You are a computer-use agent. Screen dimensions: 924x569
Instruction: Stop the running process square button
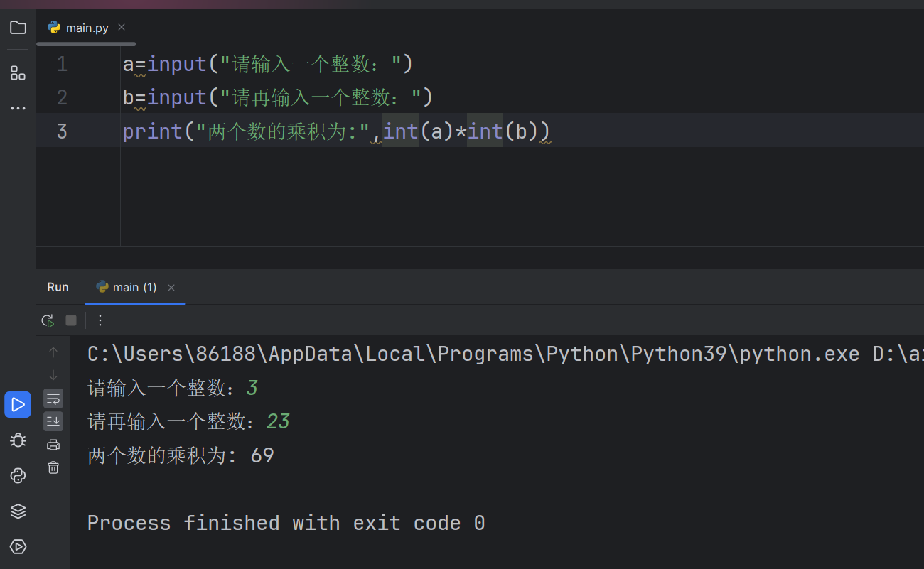point(71,320)
